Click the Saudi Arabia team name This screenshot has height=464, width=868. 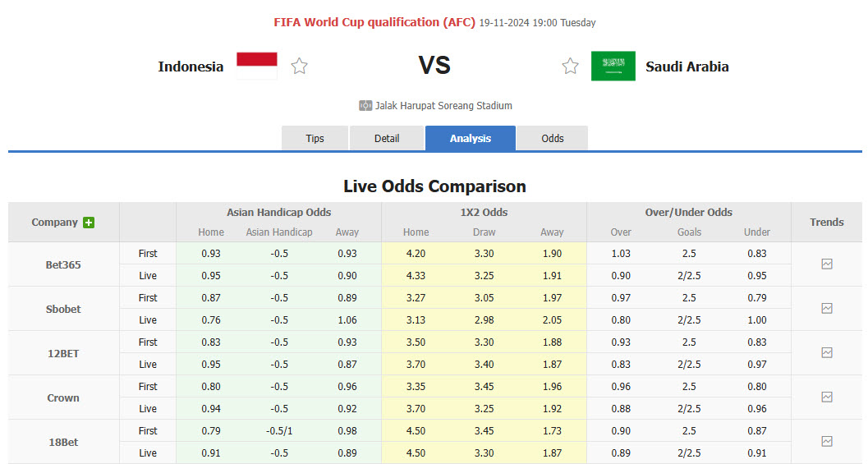[x=687, y=67]
